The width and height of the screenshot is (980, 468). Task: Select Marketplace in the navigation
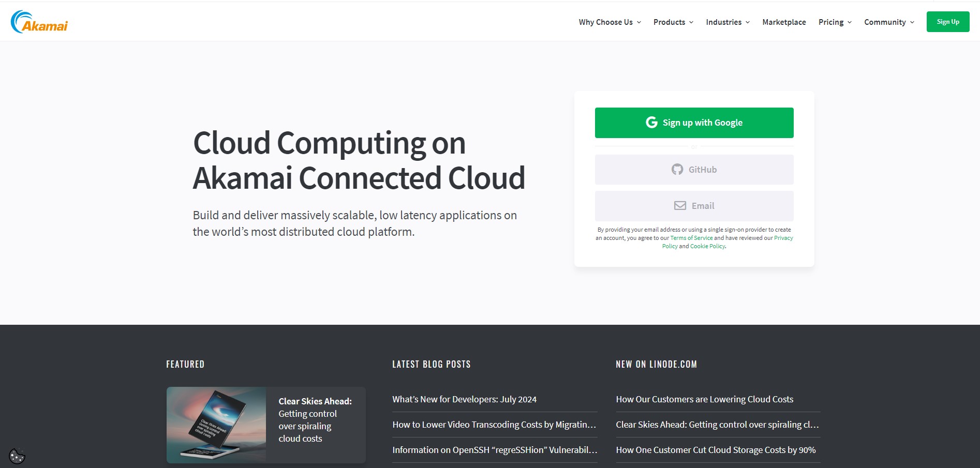click(784, 22)
